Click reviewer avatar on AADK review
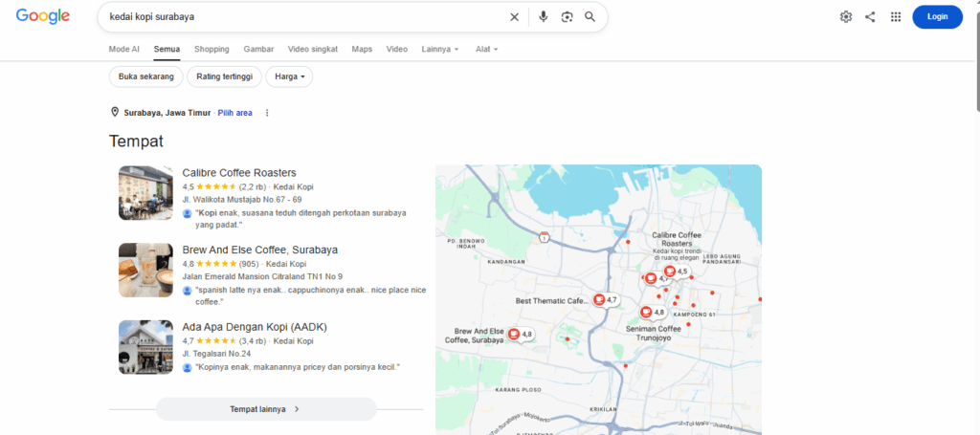 tap(187, 367)
